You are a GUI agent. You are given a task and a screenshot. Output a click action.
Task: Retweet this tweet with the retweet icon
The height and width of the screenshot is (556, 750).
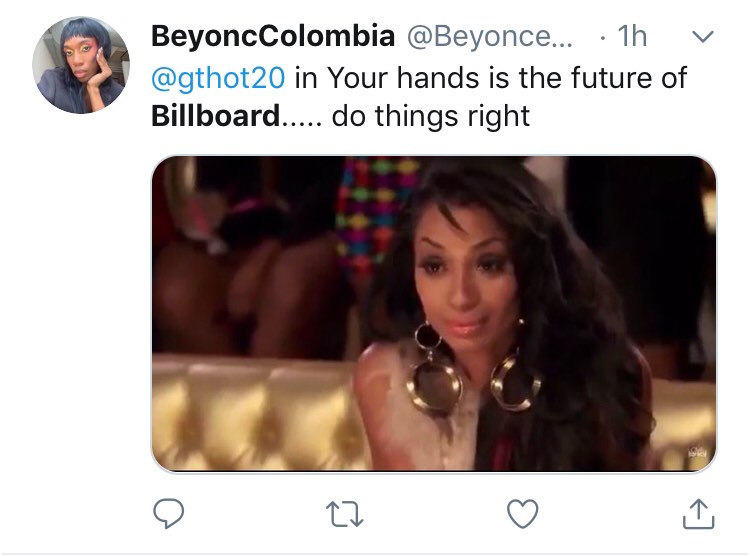343,513
